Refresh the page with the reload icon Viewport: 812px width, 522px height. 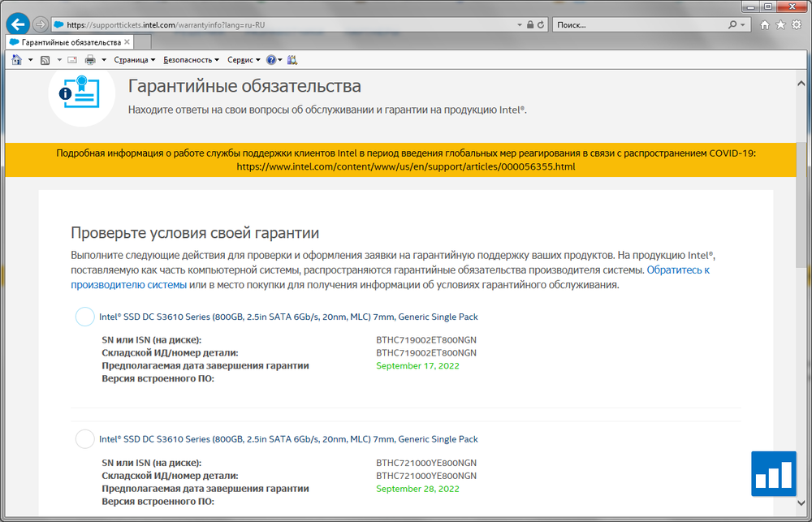[542, 24]
